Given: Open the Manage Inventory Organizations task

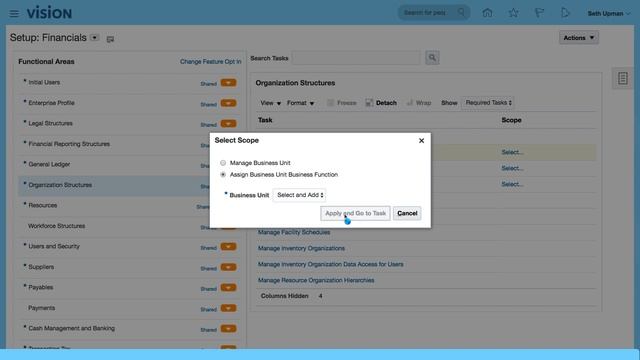Looking at the screenshot, I should coord(301,248).
